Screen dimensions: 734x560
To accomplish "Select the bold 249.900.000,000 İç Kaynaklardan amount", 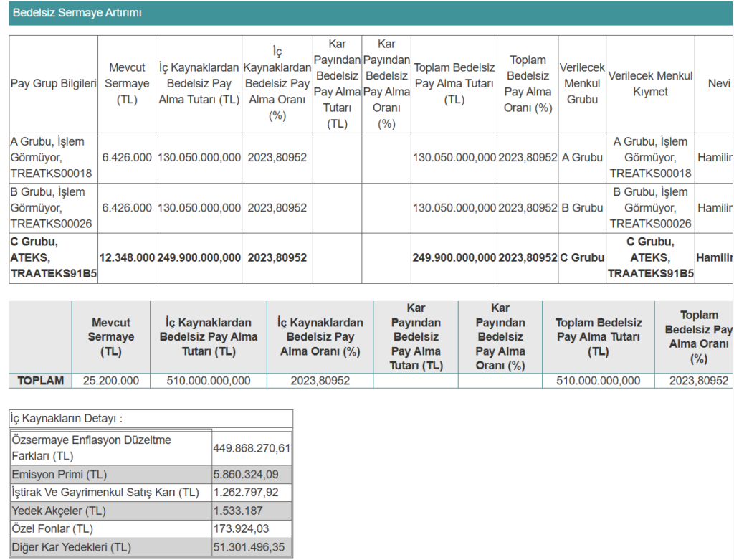I will (x=199, y=258).
